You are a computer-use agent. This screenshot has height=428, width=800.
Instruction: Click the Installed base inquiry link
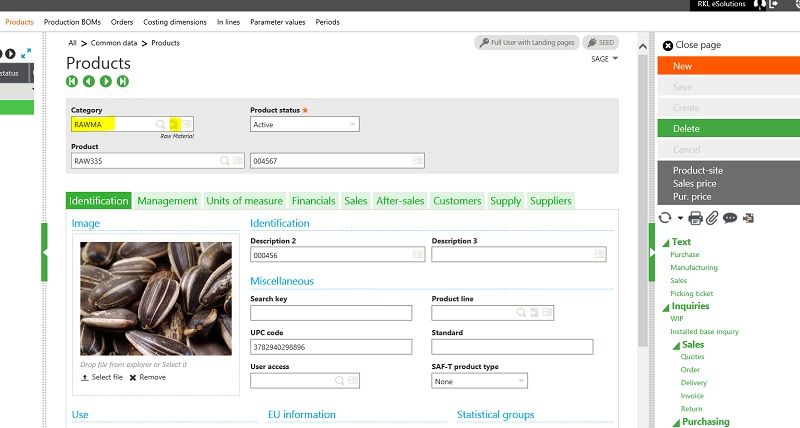704,331
